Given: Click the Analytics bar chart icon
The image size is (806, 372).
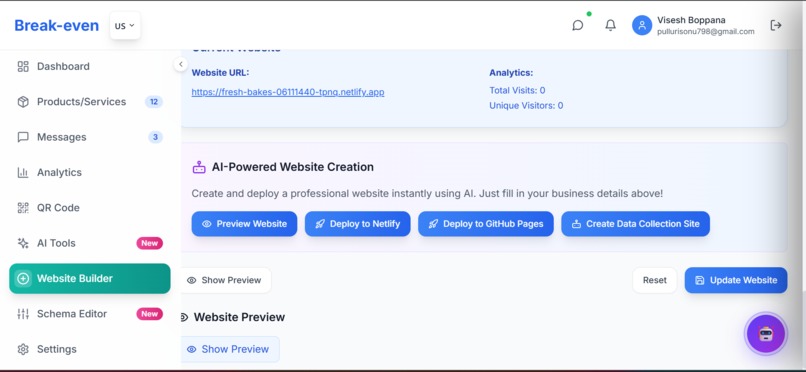Looking at the screenshot, I should [x=23, y=173].
